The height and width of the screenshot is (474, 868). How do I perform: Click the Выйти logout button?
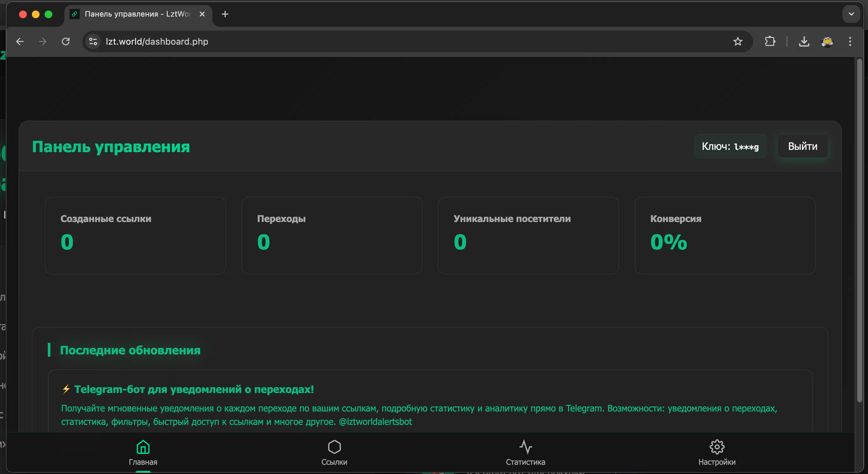point(803,146)
